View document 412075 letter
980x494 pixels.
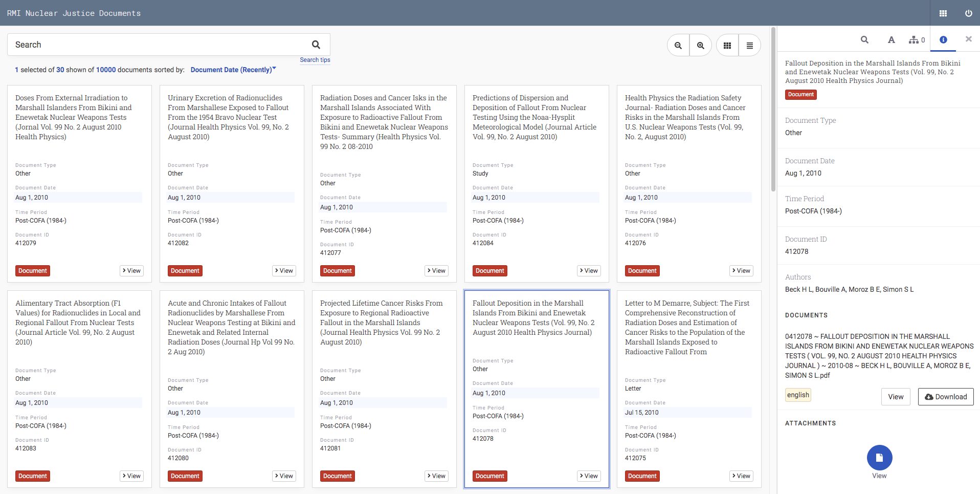[742, 476]
